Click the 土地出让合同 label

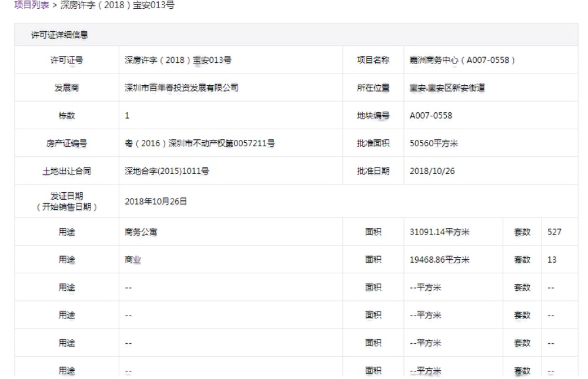(67, 171)
